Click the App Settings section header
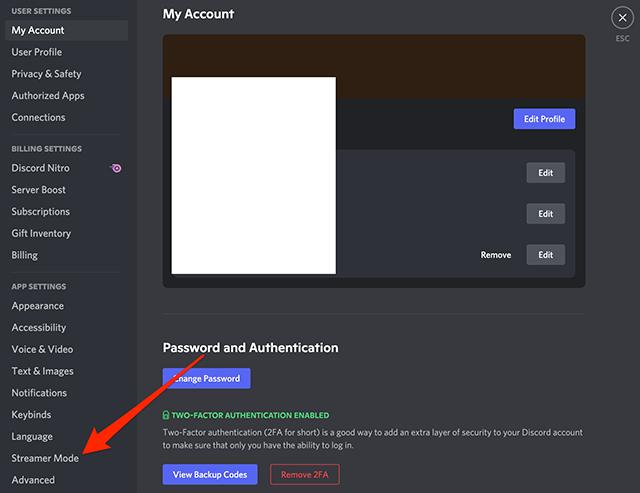 (x=39, y=286)
